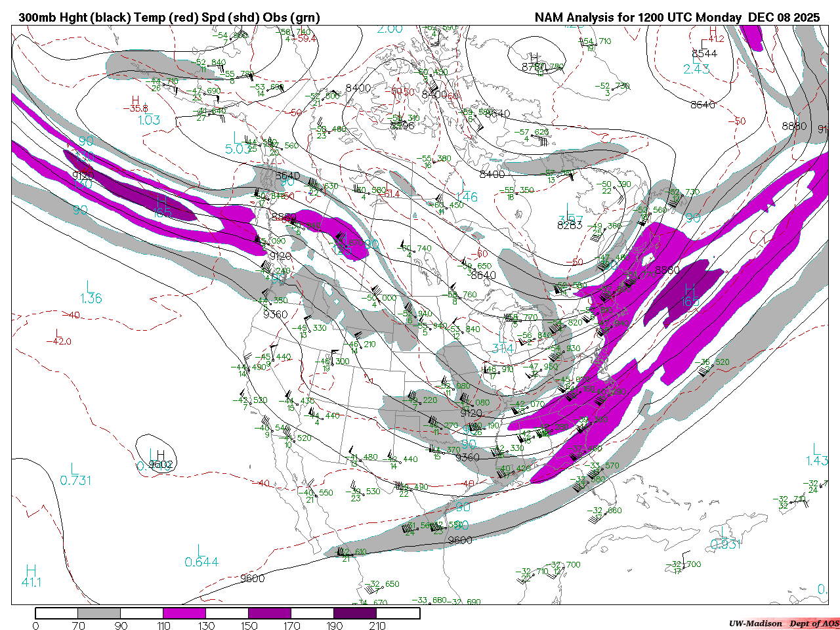The image size is (840, 630).
Task: Select the red "-42.0" temperature label
Action: coord(59,341)
